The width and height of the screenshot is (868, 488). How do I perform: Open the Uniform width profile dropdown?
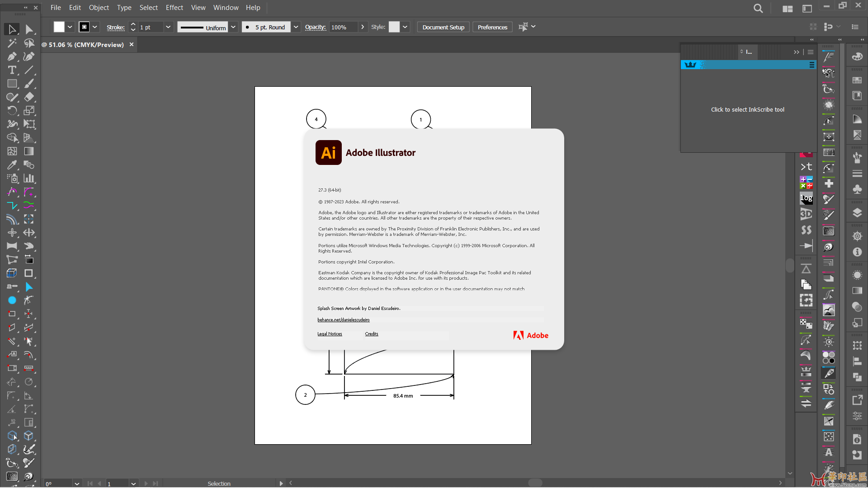point(233,27)
